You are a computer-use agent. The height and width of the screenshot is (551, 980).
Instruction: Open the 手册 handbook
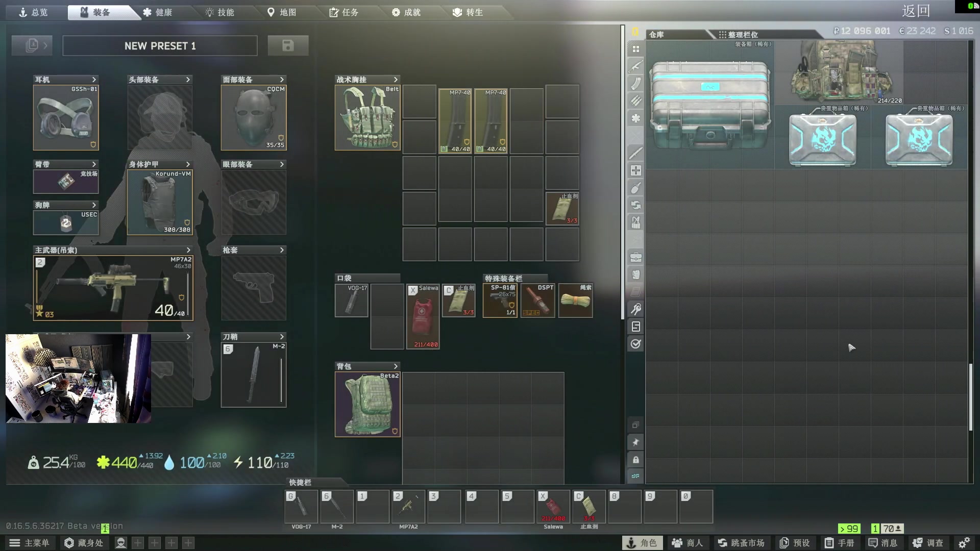[840, 543]
